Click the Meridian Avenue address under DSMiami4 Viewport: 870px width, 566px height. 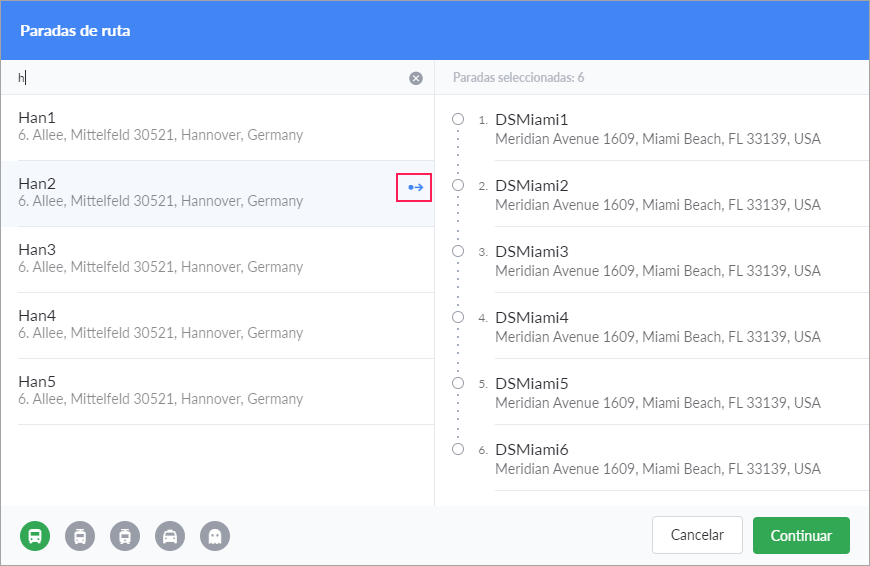657,337
